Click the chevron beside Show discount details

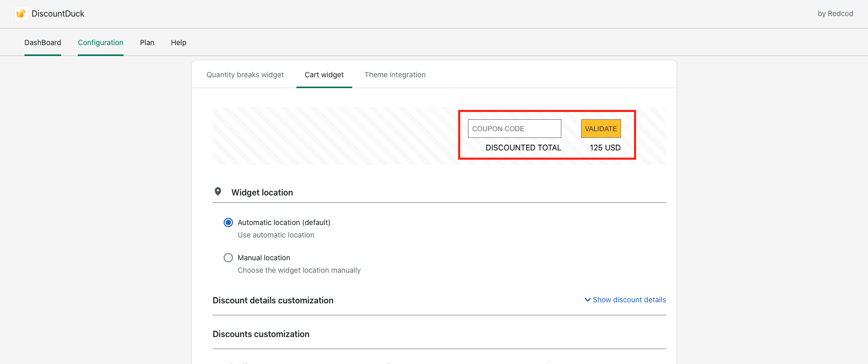coord(587,300)
